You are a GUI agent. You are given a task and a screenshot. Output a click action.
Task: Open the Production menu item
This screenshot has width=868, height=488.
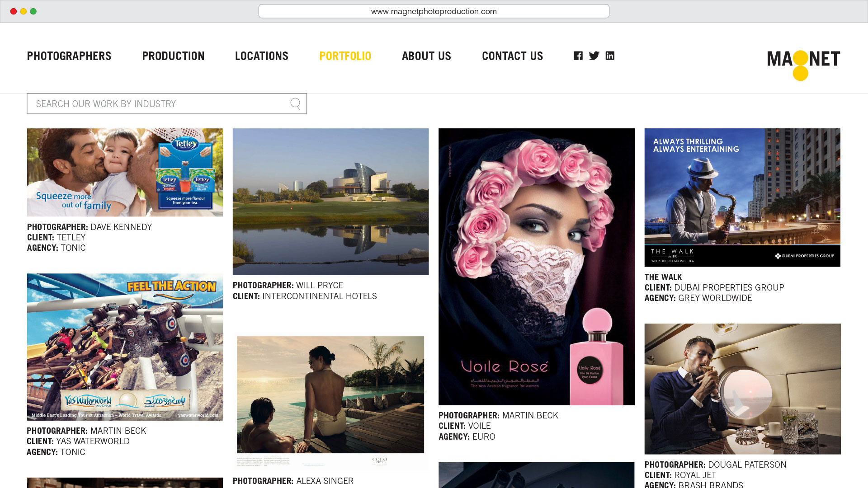tap(173, 56)
